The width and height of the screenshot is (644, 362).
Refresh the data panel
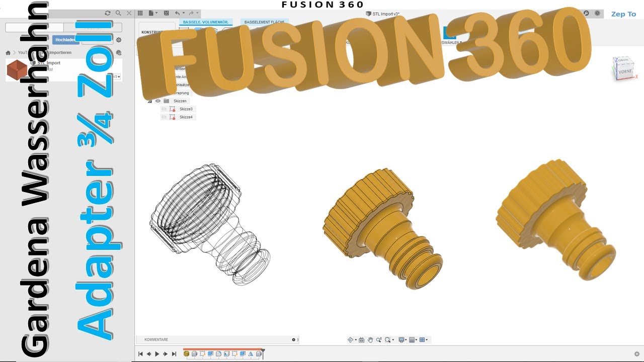108,13
